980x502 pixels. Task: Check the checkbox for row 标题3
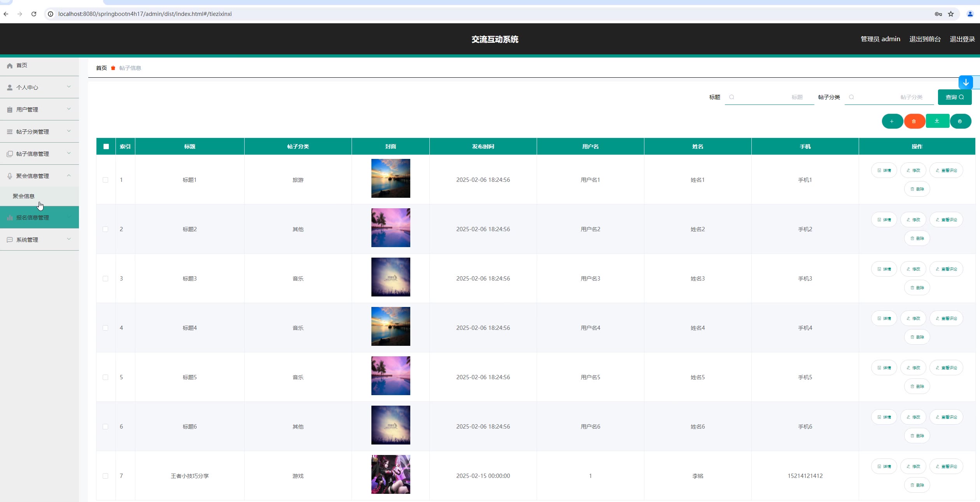(105, 279)
